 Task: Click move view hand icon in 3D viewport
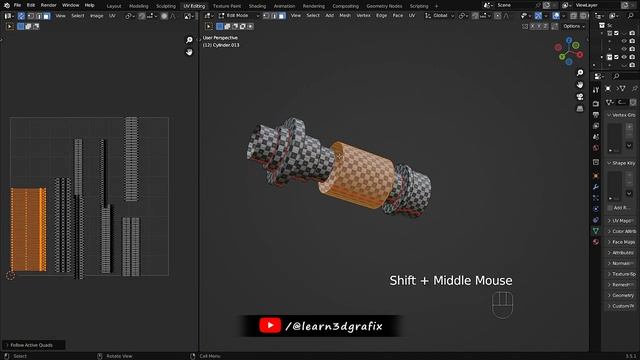pos(580,84)
